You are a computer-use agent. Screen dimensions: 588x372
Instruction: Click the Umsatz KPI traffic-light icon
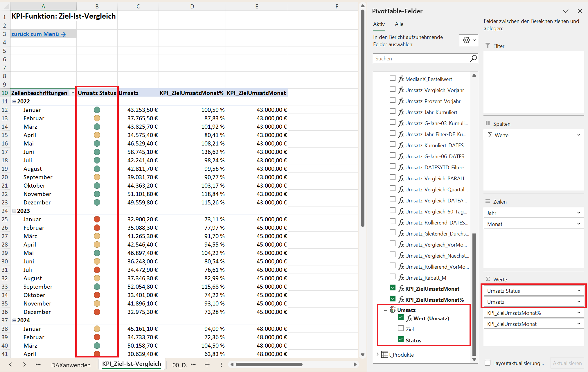coord(393,310)
